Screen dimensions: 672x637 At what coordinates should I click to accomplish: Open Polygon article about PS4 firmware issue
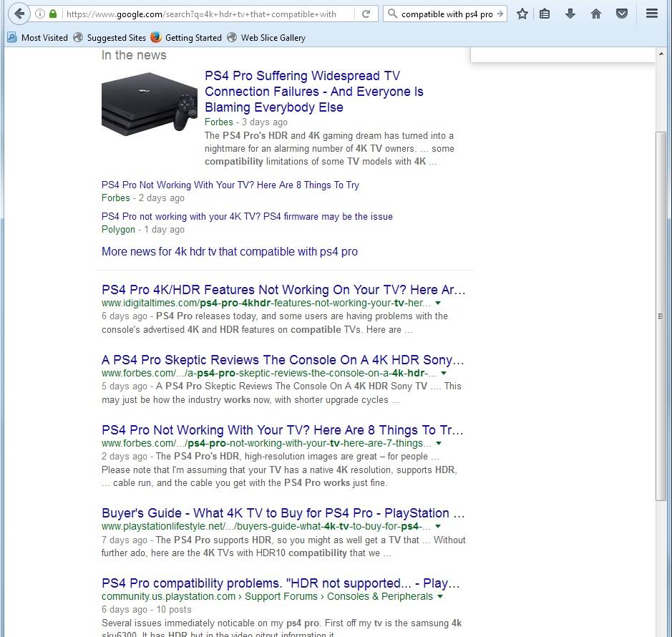pos(247,216)
